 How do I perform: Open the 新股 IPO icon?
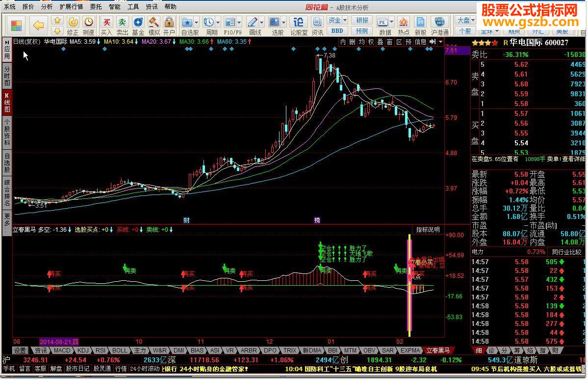(x=420, y=26)
